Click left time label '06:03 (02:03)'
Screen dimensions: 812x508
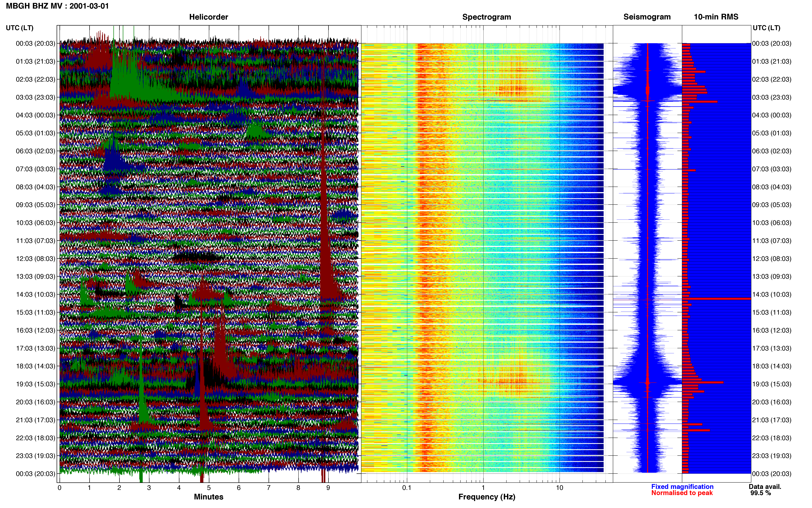coord(35,151)
